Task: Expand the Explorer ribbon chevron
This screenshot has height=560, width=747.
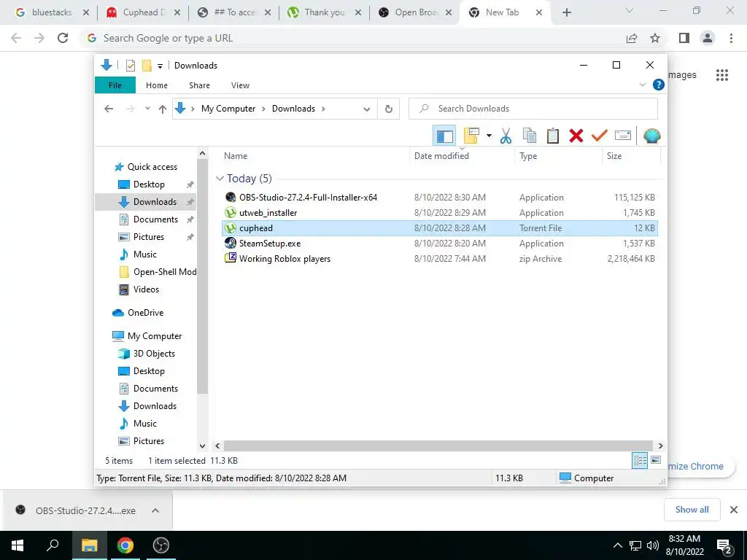Action: [642, 85]
